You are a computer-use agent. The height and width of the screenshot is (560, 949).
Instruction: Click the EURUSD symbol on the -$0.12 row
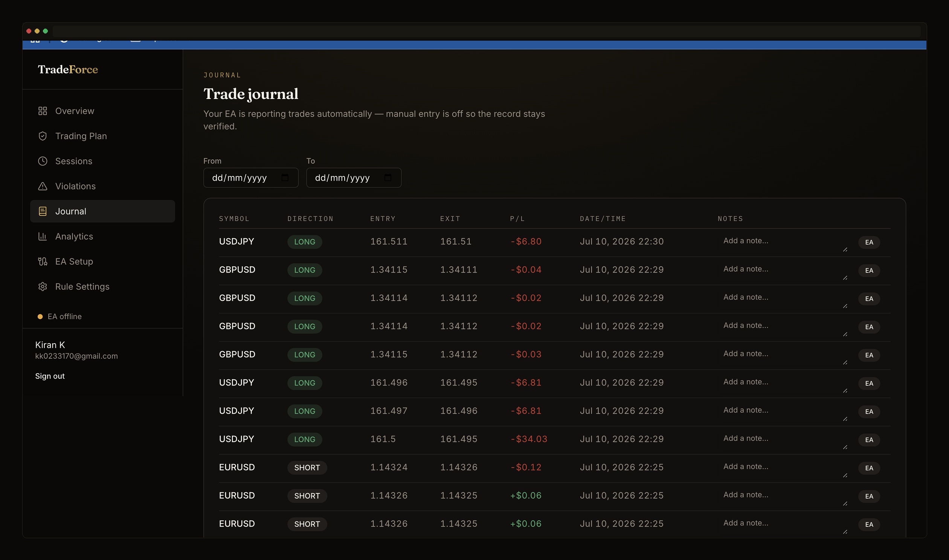click(x=237, y=467)
